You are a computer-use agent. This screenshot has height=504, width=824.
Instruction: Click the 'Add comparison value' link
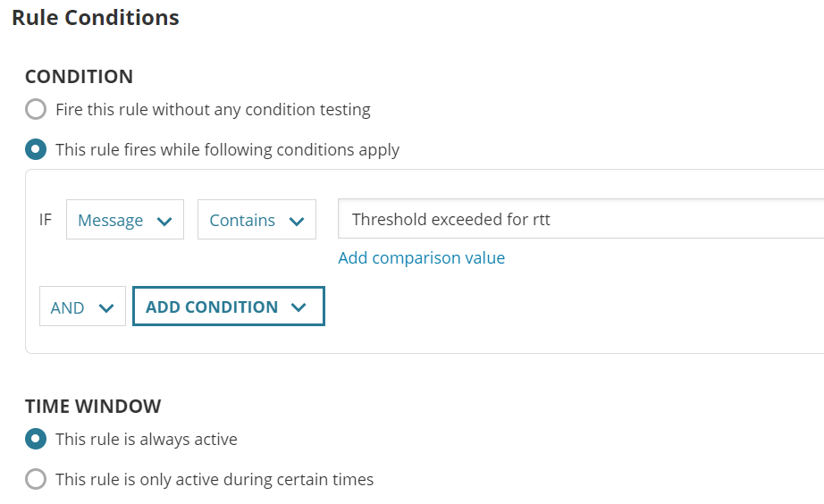(x=421, y=258)
